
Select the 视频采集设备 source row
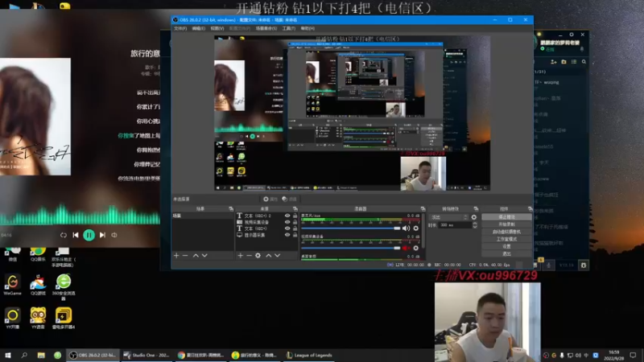pyautogui.click(x=267, y=222)
